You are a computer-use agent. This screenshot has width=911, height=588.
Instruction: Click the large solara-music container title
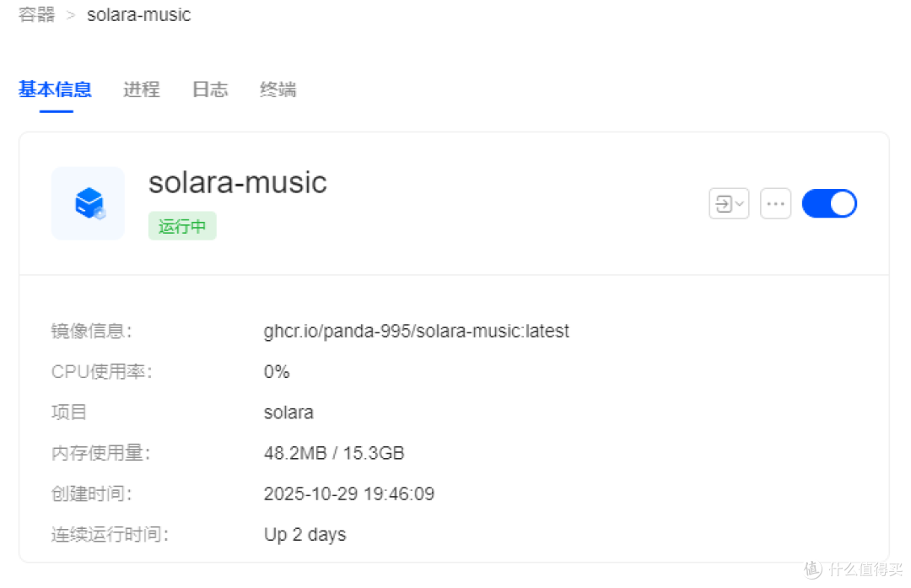pos(238,182)
